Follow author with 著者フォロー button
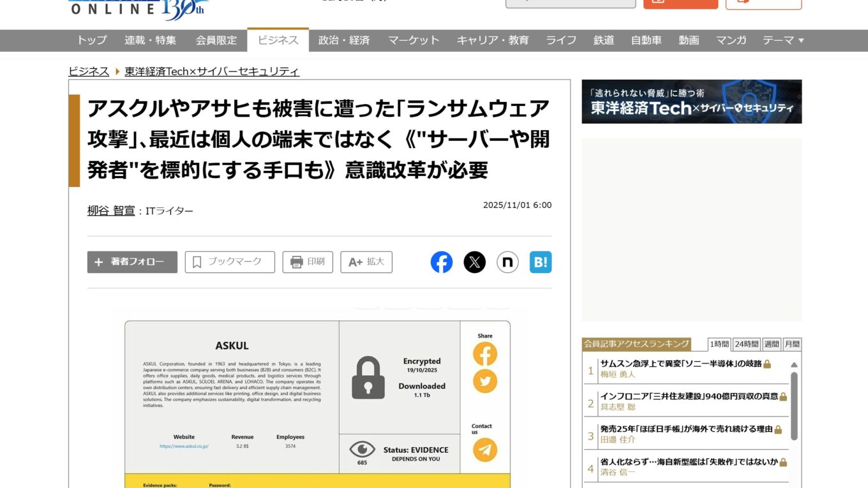 [x=132, y=262]
